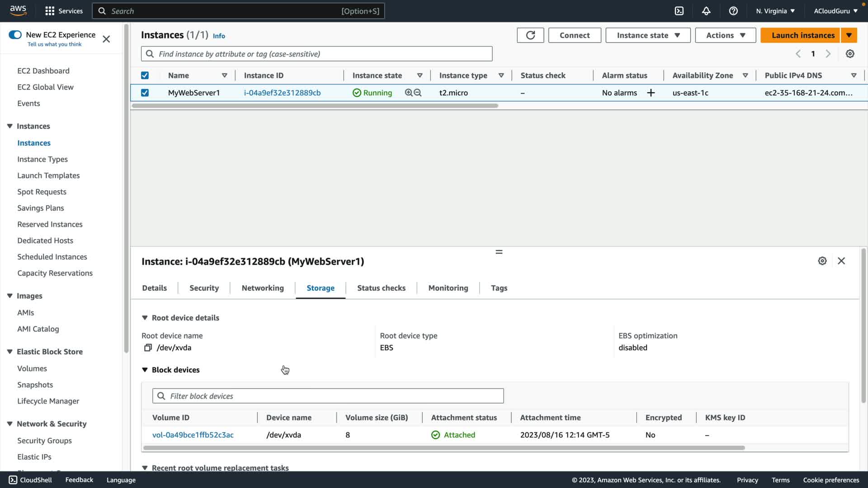
Task: Click the refresh instances icon button
Action: tap(530, 35)
